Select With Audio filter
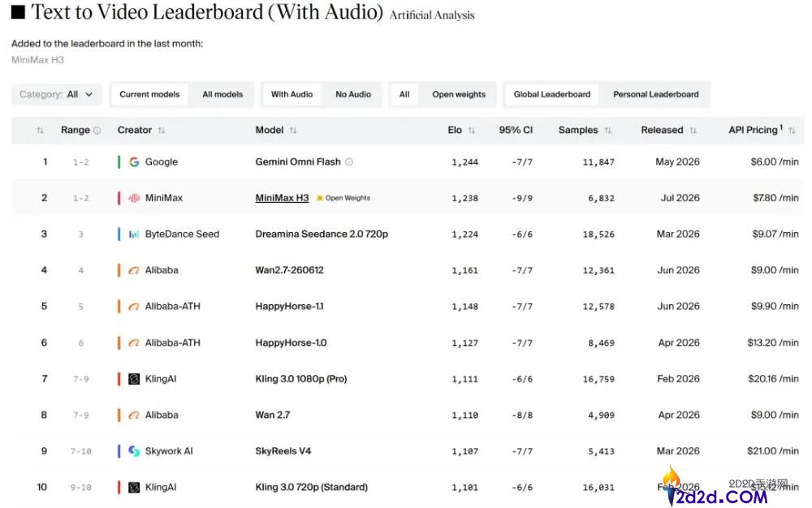The image size is (812, 508). pyautogui.click(x=292, y=94)
